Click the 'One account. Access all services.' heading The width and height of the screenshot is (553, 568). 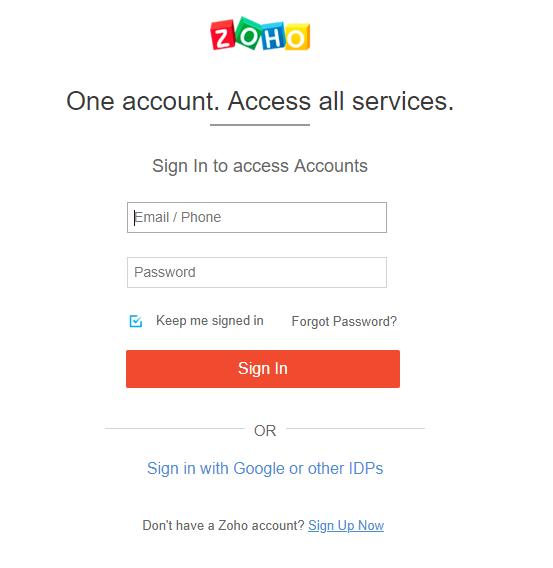pyautogui.click(x=260, y=101)
